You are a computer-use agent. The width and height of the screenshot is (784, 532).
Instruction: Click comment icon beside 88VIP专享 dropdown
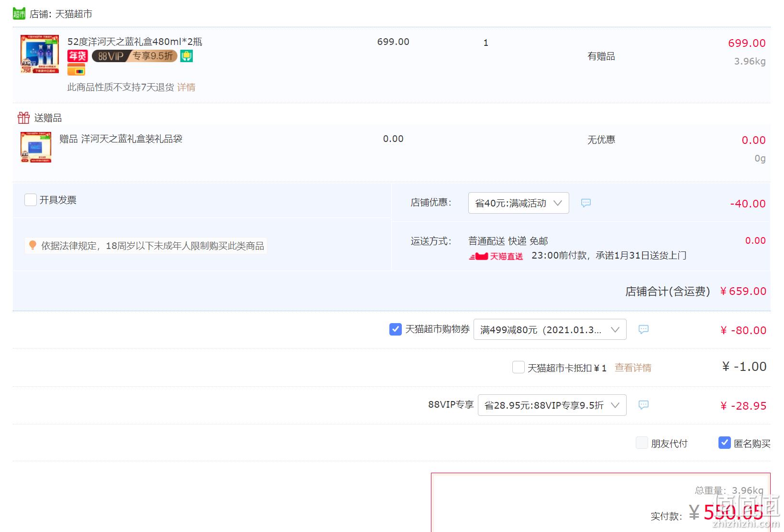point(643,405)
